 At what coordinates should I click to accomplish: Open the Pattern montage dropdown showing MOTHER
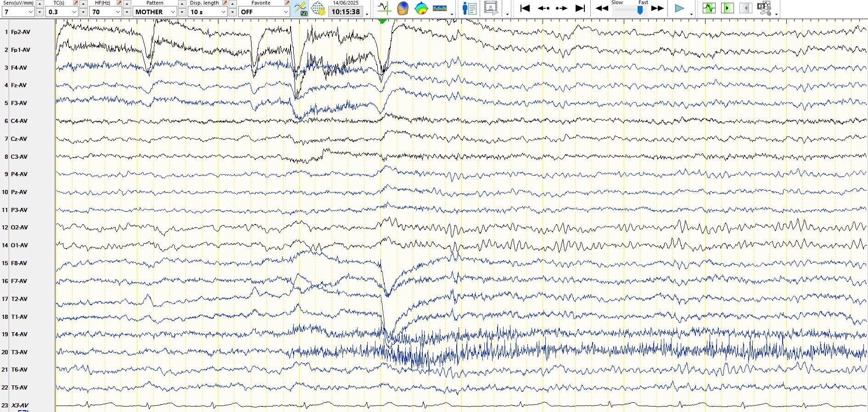click(x=155, y=12)
